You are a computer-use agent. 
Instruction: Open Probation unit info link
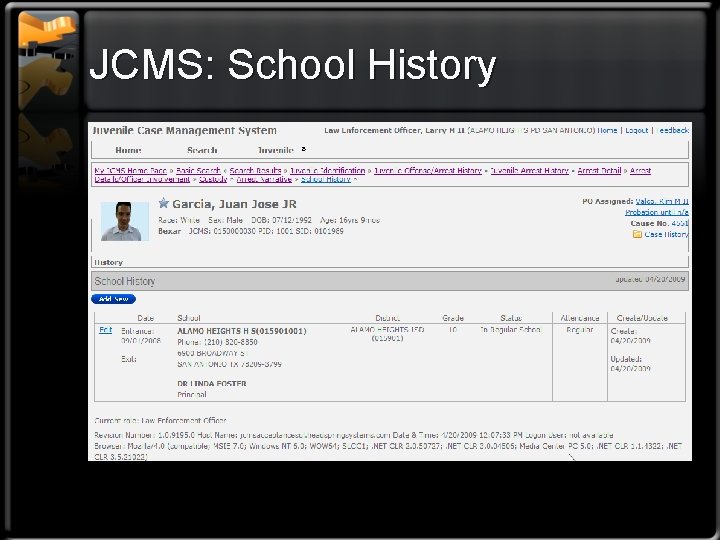(x=657, y=212)
